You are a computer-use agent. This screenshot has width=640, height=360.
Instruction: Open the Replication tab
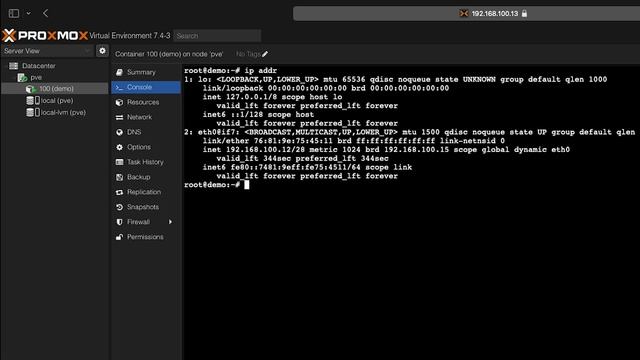(146, 192)
